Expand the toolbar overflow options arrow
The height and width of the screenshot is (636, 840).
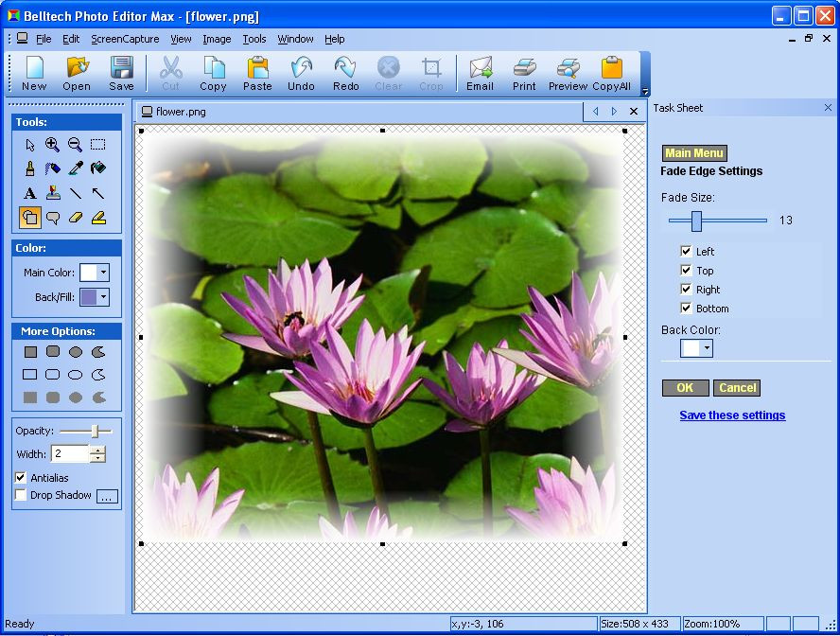point(645,91)
